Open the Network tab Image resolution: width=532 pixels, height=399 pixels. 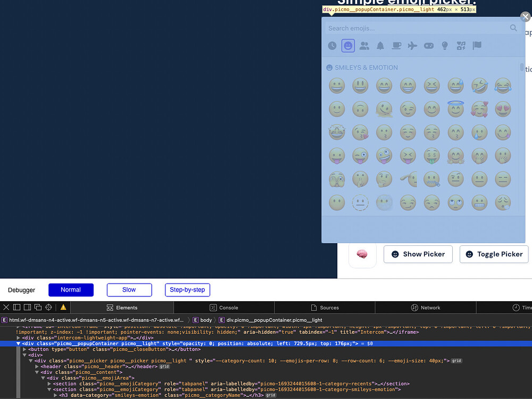(x=426, y=307)
